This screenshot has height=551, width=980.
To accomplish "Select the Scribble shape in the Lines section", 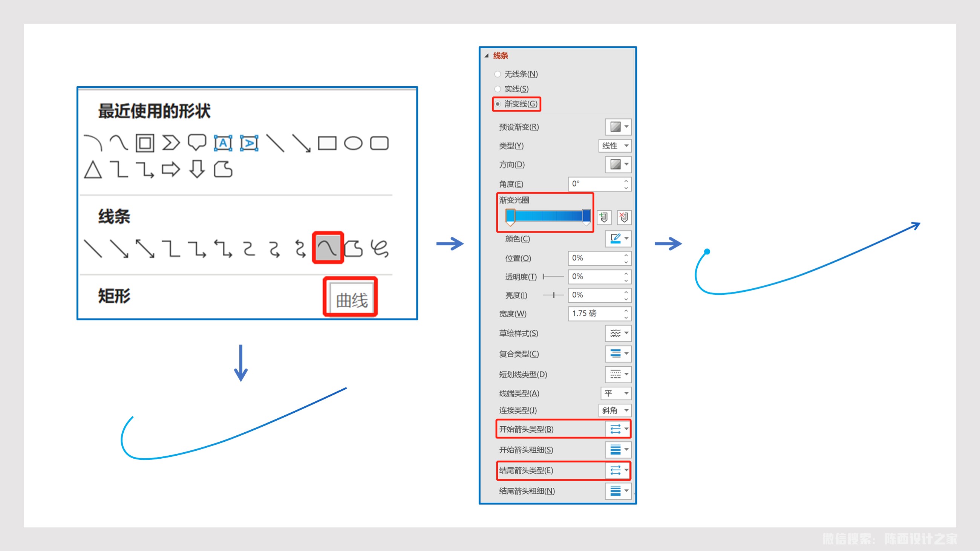I will click(x=379, y=249).
